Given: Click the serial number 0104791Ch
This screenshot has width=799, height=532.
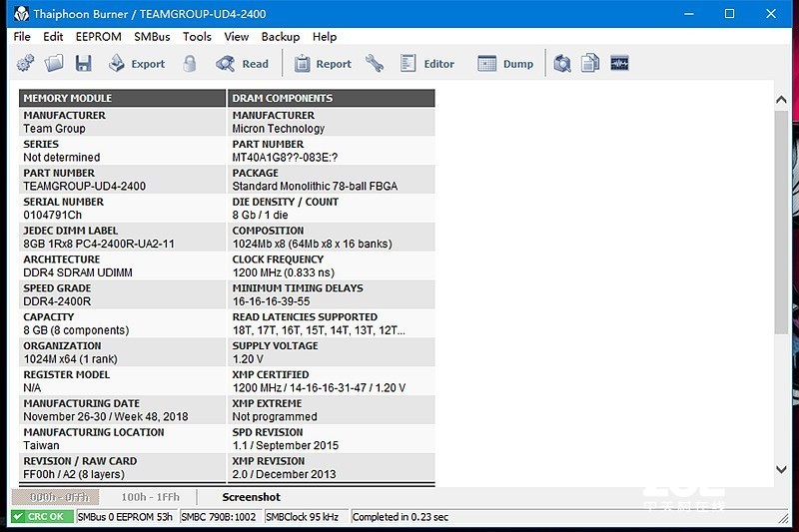Looking at the screenshot, I should point(53,215).
